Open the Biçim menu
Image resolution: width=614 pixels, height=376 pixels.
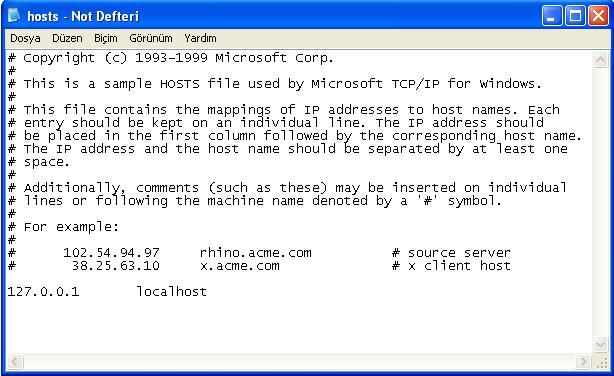pos(105,38)
